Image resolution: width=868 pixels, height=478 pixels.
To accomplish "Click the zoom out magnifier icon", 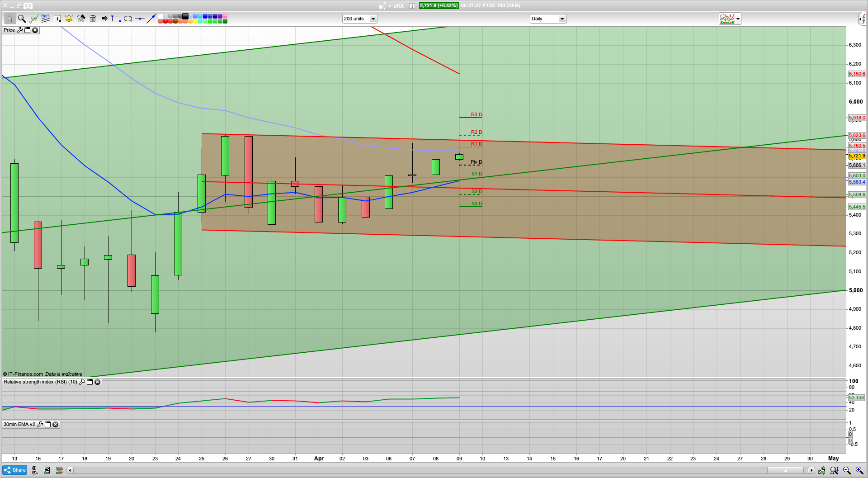I will tap(847, 470).
